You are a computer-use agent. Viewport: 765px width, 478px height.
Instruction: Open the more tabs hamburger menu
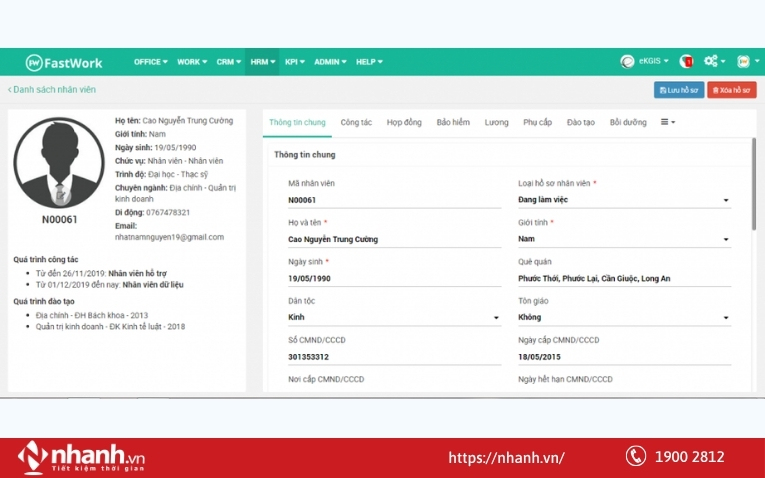[667, 122]
